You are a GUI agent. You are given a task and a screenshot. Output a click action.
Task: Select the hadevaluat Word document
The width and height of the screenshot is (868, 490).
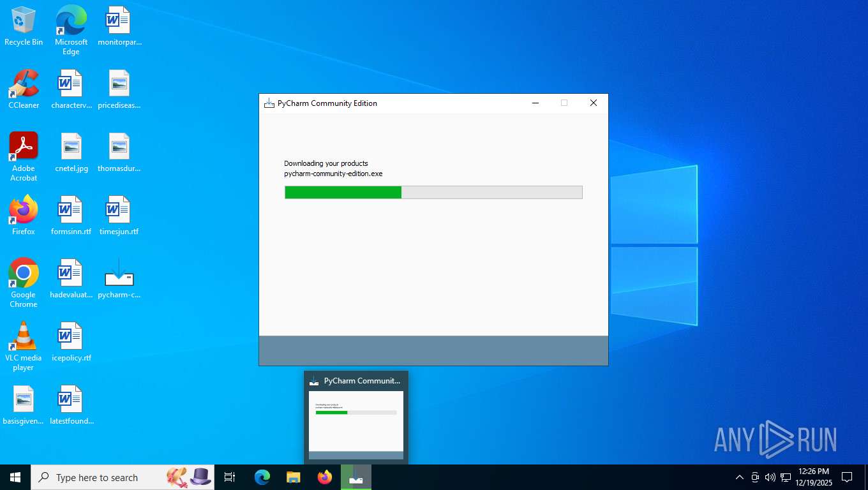(x=71, y=279)
